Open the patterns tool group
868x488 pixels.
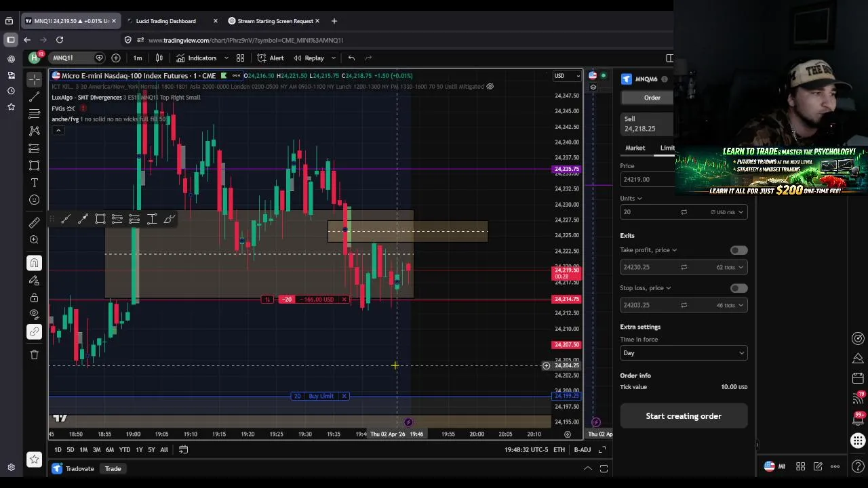[x=35, y=131]
